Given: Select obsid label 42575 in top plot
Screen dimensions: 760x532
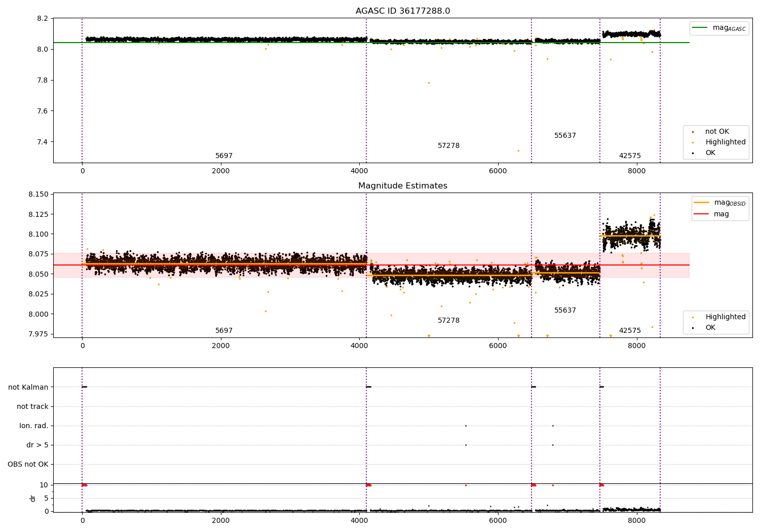Looking at the screenshot, I should point(630,156).
